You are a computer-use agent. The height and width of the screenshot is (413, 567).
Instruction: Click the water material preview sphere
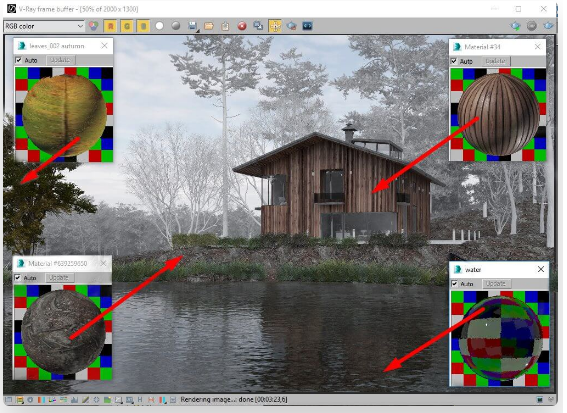(500, 338)
